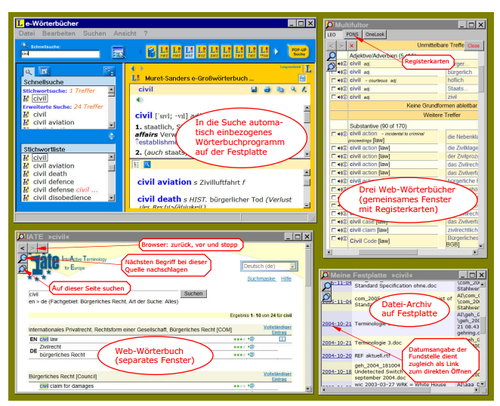This screenshot has width=500, height=406.
Task: Click upper magnifier icon in IATE window
Action: tap(23, 258)
